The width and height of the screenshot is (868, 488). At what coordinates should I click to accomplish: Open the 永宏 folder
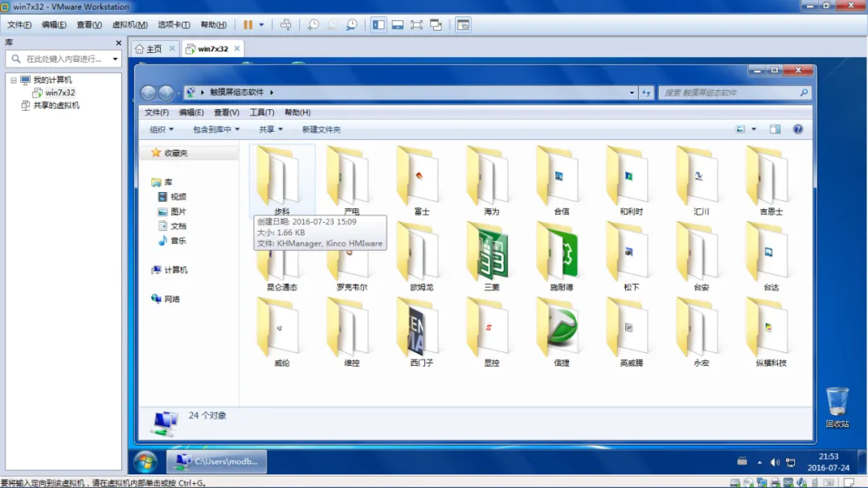tap(701, 330)
